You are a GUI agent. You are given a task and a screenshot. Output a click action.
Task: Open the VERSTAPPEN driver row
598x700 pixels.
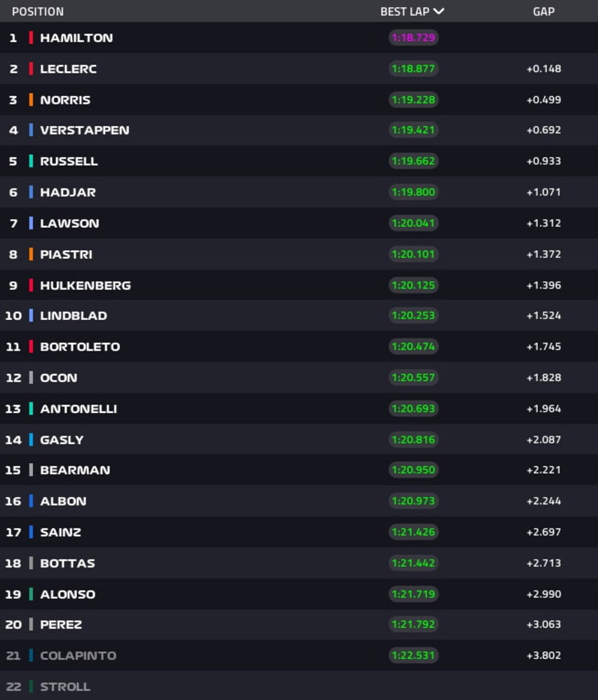click(299, 130)
